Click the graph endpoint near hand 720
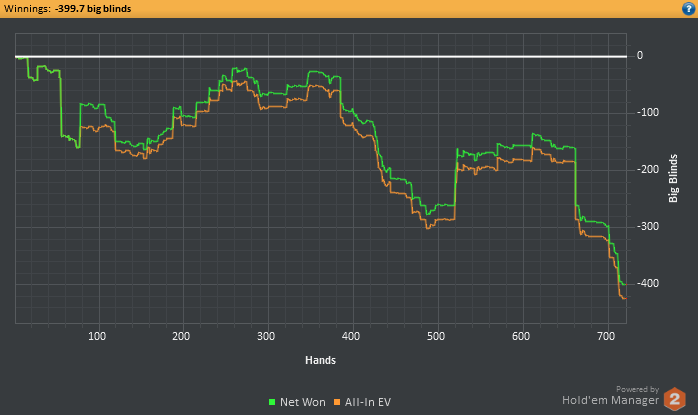 tap(624, 285)
